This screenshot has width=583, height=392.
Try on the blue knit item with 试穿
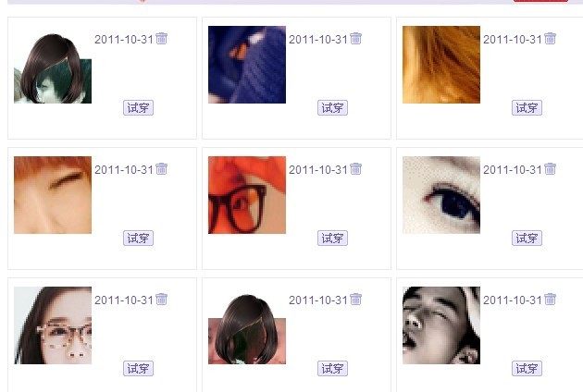pyautogui.click(x=332, y=108)
